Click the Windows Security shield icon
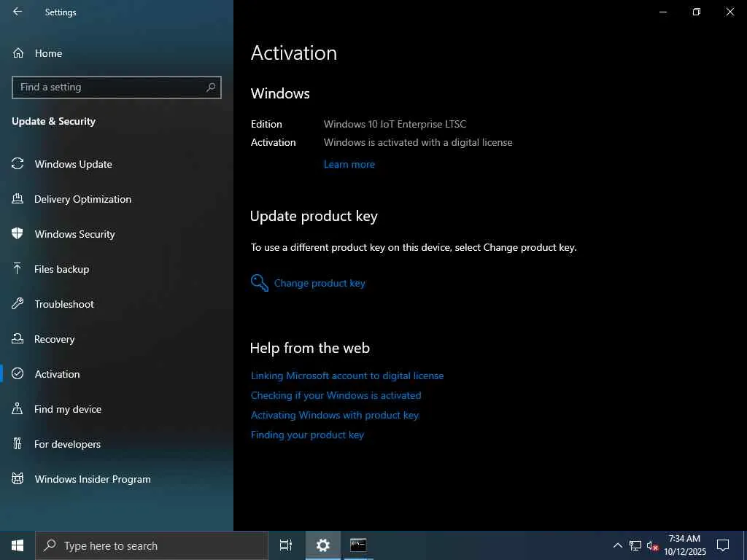The width and height of the screenshot is (747, 560). click(x=18, y=234)
